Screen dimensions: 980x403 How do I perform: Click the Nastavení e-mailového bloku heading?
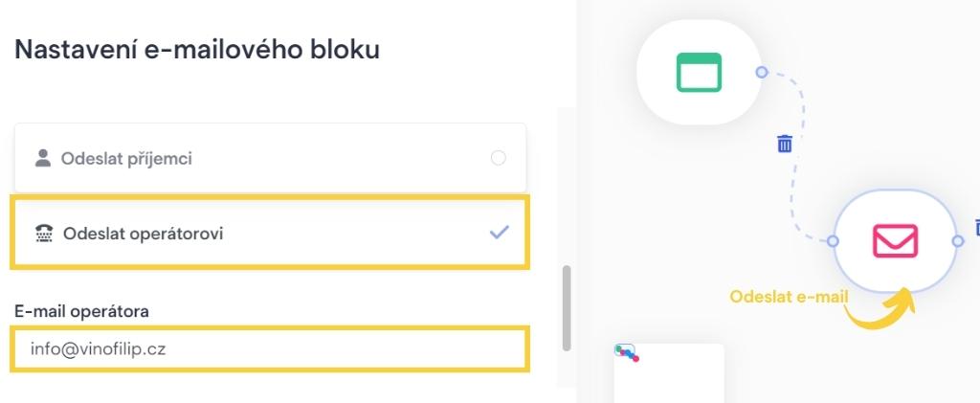[x=197, y=50]
